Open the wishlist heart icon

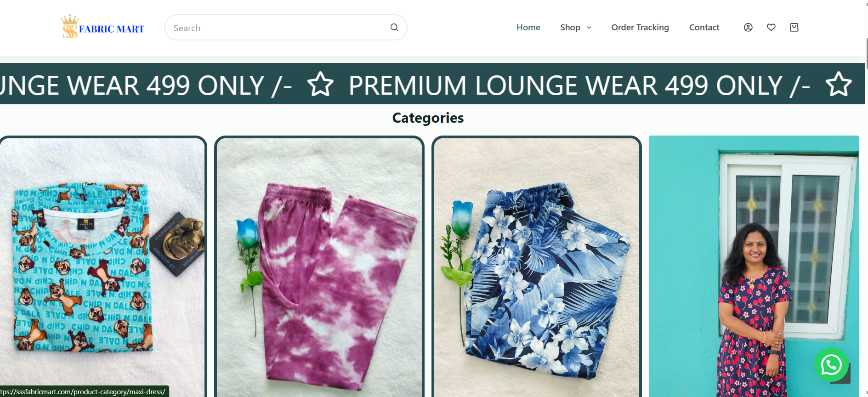click(771, 27)
